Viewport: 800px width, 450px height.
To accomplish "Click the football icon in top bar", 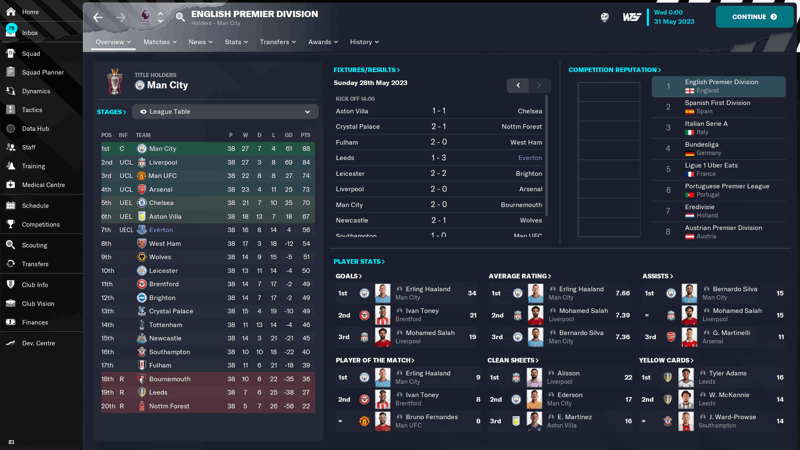I will (x=605, y=17).
